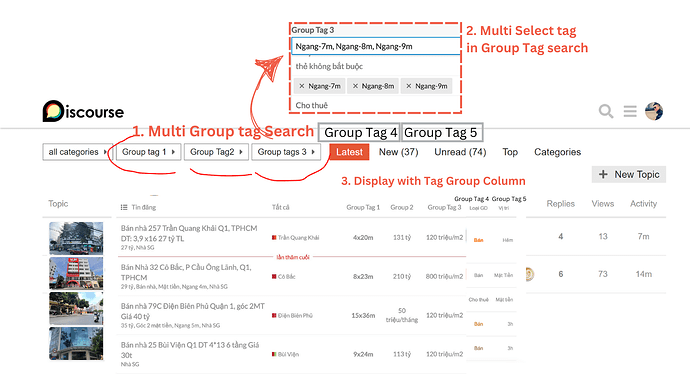Click the 7m activity value
The height and width of the screenshot is (388, 690).
pos(643,237)
